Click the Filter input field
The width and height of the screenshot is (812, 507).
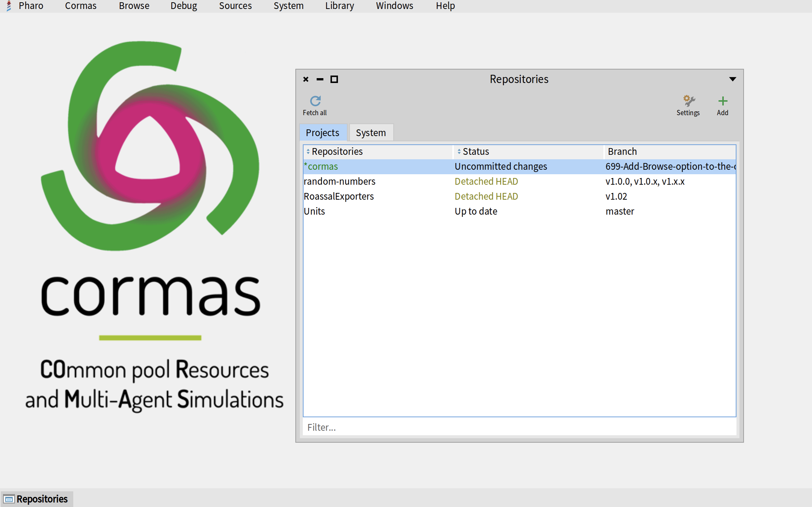(519, 427)
